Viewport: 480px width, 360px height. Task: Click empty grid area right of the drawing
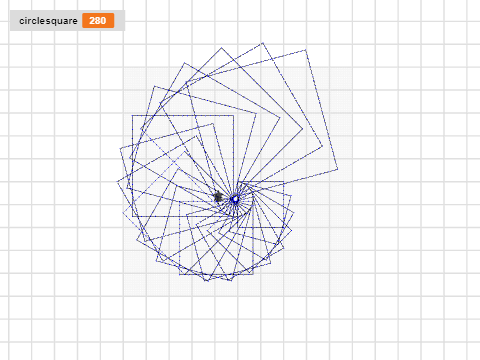click(410, 167)
